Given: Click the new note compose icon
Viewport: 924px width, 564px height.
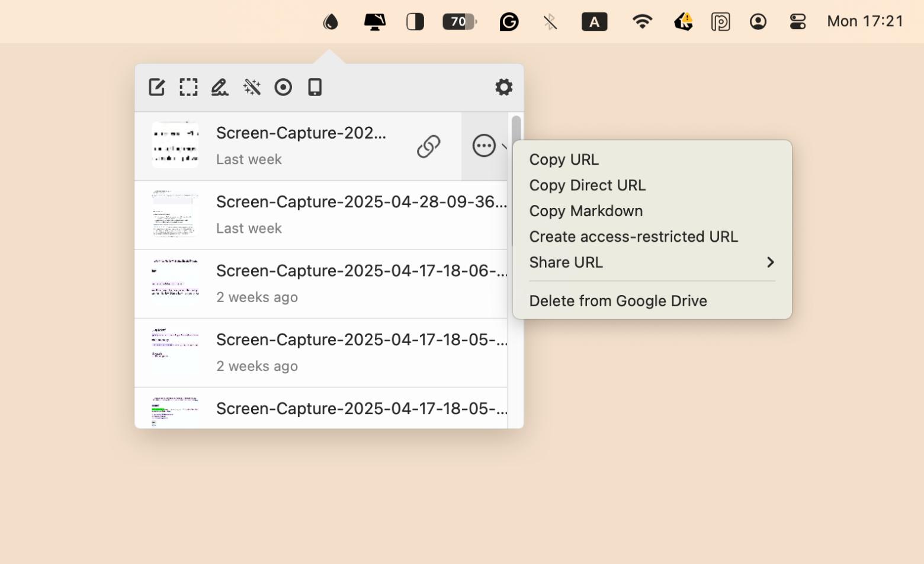Looking at the screenshot, I should pos(156,87).
